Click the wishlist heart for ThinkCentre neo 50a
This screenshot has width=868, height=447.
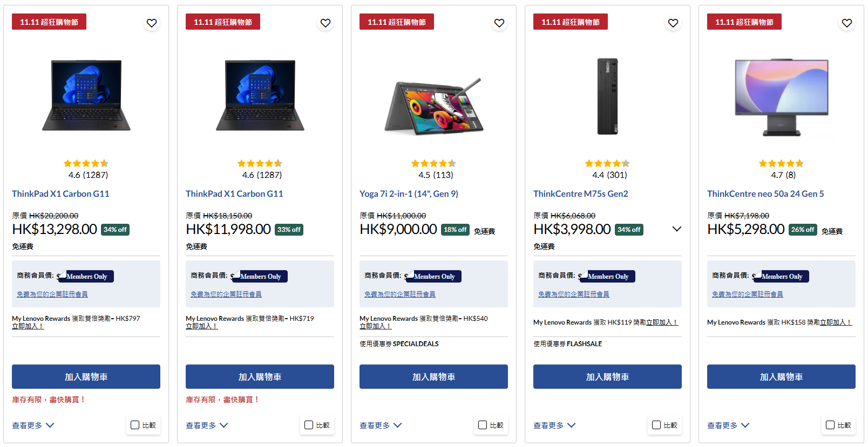tap(847, 23)
